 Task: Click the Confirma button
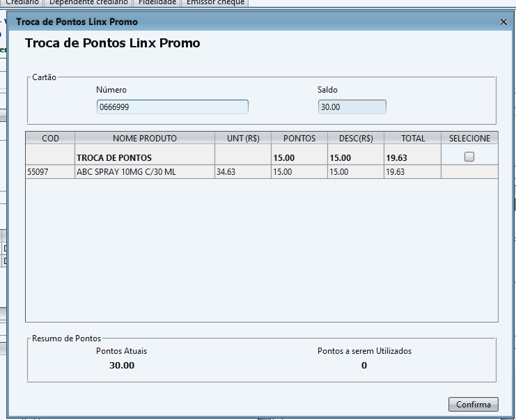tap(474, 404)
